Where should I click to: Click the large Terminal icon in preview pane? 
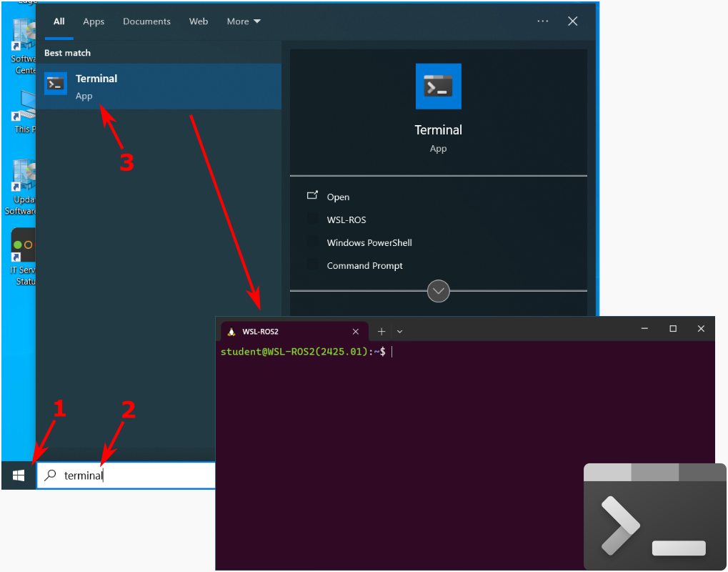point(438,87)
